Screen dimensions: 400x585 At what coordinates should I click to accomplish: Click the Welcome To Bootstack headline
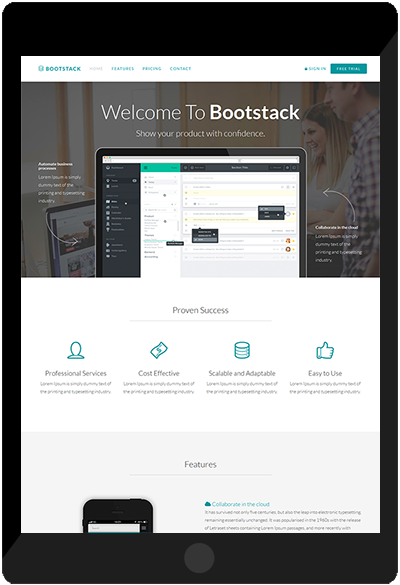point(200,112)
